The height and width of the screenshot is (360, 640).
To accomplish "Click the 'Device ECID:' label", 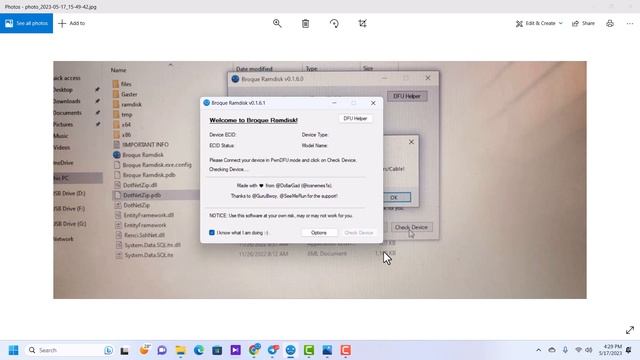I will (x=222, y=135).
